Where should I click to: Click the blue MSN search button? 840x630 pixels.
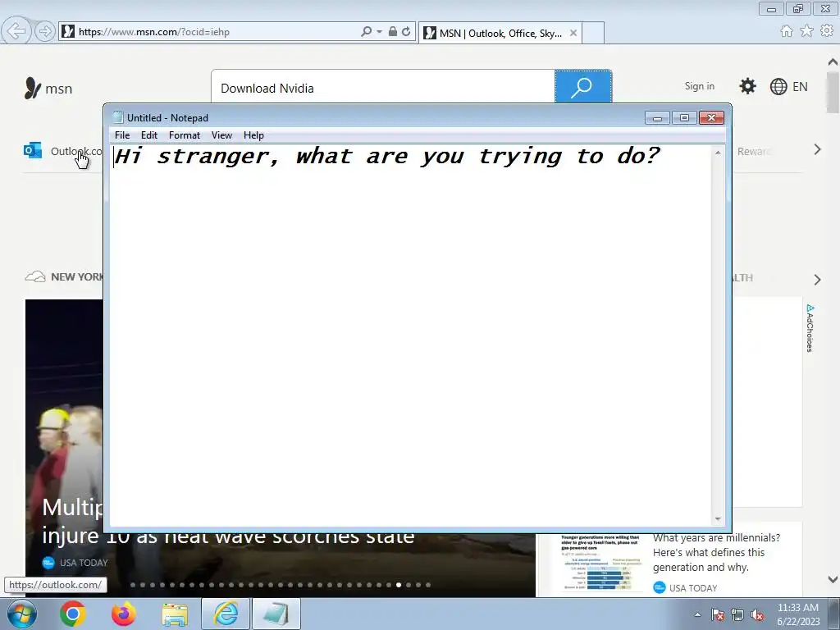coord(583,87)
